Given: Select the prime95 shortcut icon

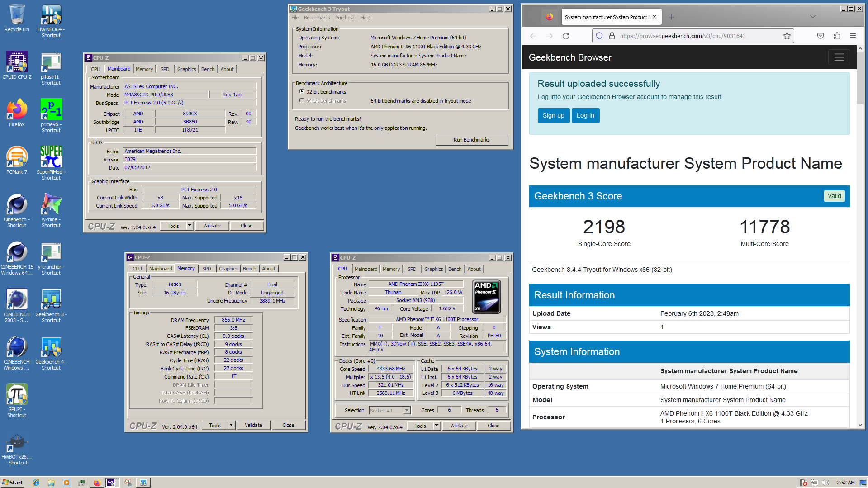Looking at the screenshot, I should pos(51,116).
